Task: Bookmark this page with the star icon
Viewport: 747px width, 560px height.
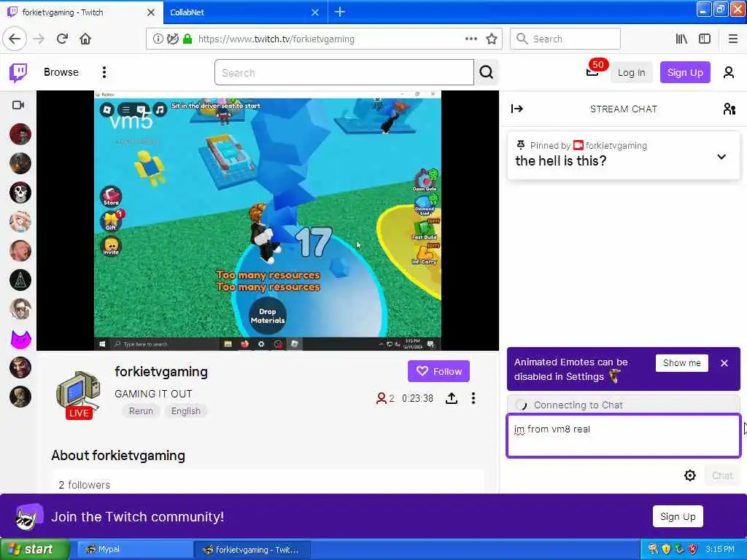Action: [492, 39]
